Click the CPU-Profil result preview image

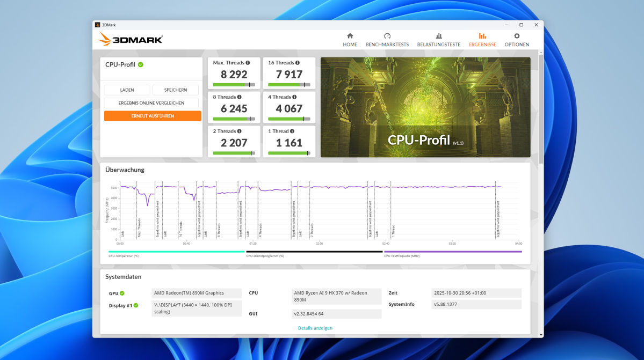(x=425, y=107)
